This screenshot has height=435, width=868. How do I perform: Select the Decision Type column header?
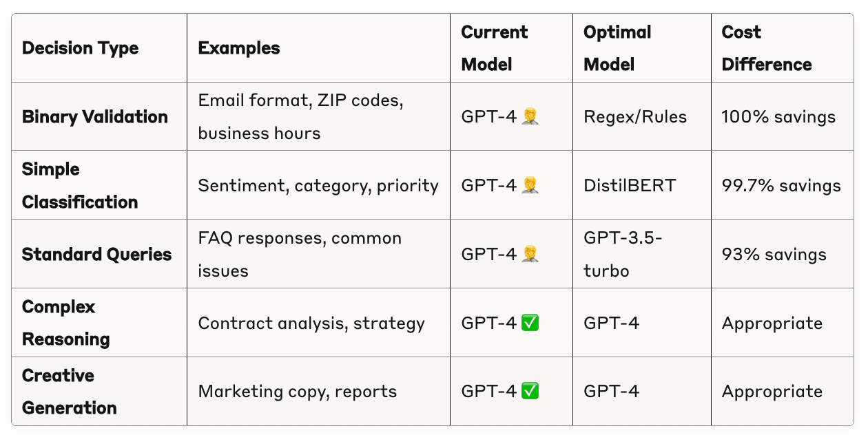coord(81,48)
